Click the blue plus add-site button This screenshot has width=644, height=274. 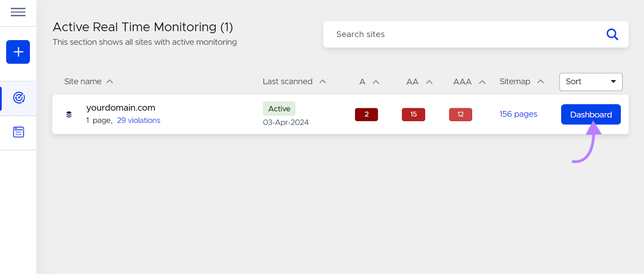tap(18, 52)
